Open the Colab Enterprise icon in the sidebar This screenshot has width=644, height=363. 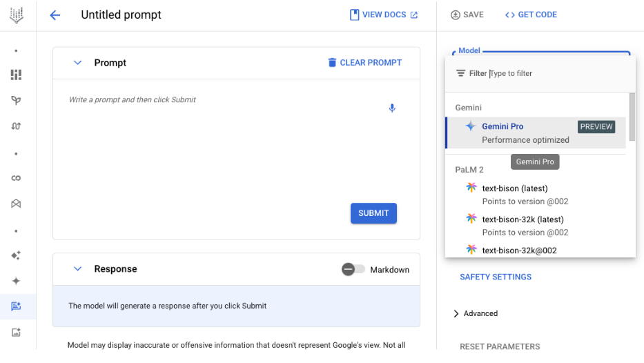pyautogui.click(x=16, y=178)
